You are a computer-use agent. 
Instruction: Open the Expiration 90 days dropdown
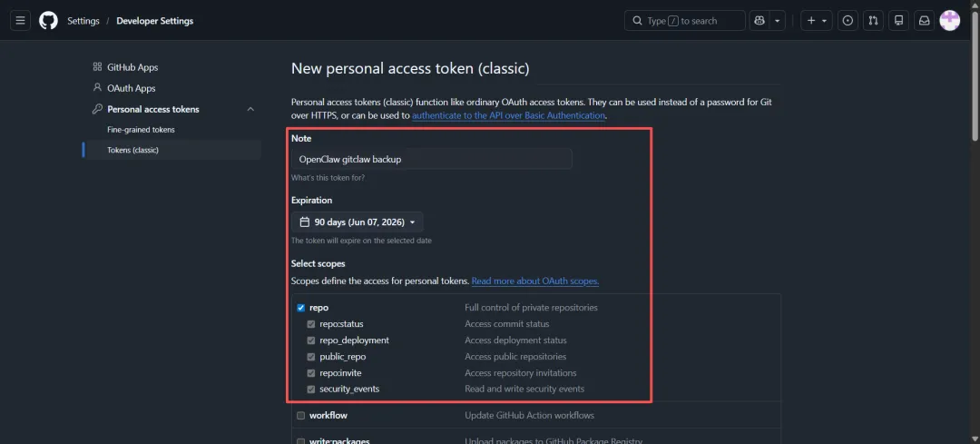358,222
